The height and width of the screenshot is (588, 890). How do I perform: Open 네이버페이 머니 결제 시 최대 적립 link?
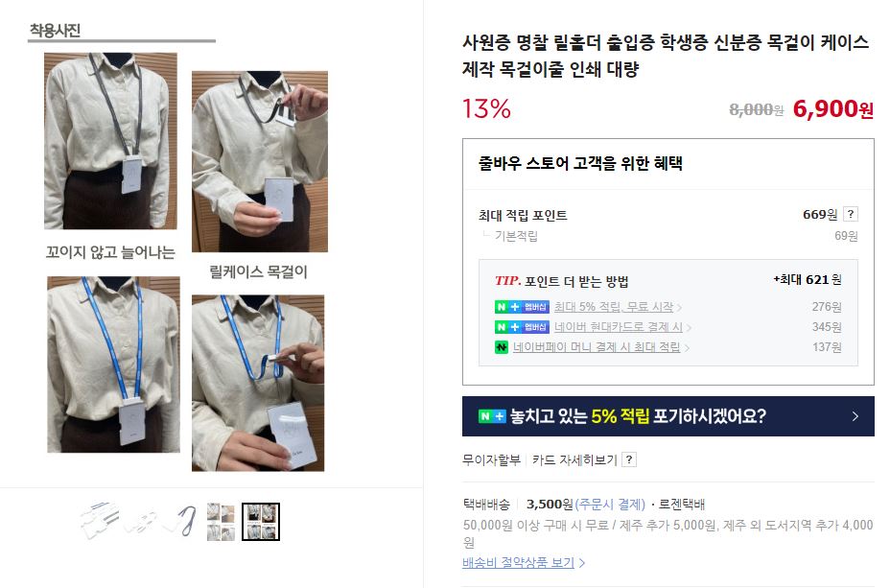click(x=597, y=347)
